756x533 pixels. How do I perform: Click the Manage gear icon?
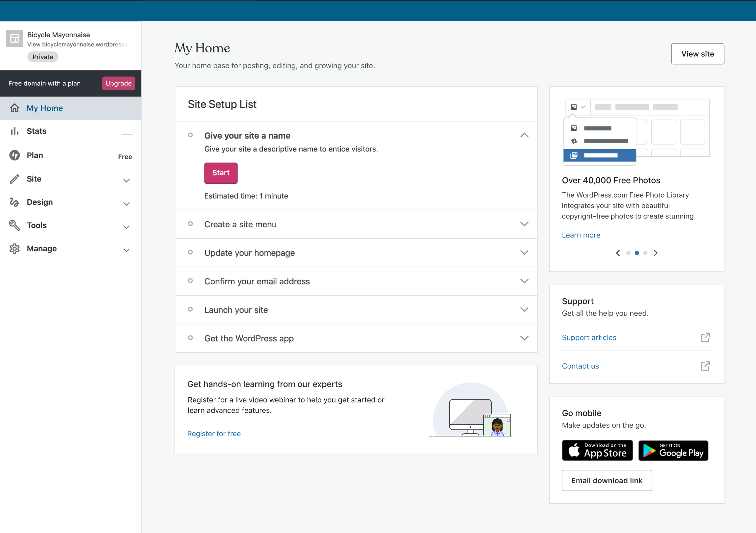pyautogui.click(x=14, y=249)
